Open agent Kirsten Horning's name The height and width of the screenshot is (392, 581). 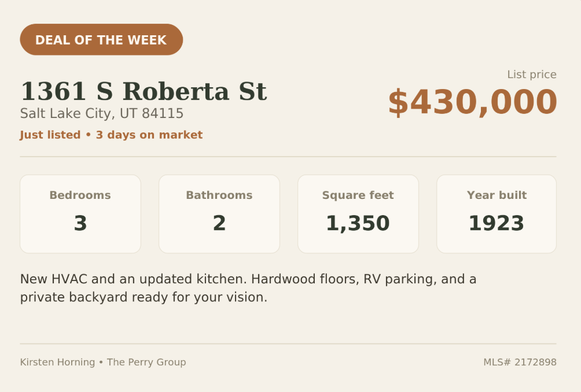(x=57, y=362)
